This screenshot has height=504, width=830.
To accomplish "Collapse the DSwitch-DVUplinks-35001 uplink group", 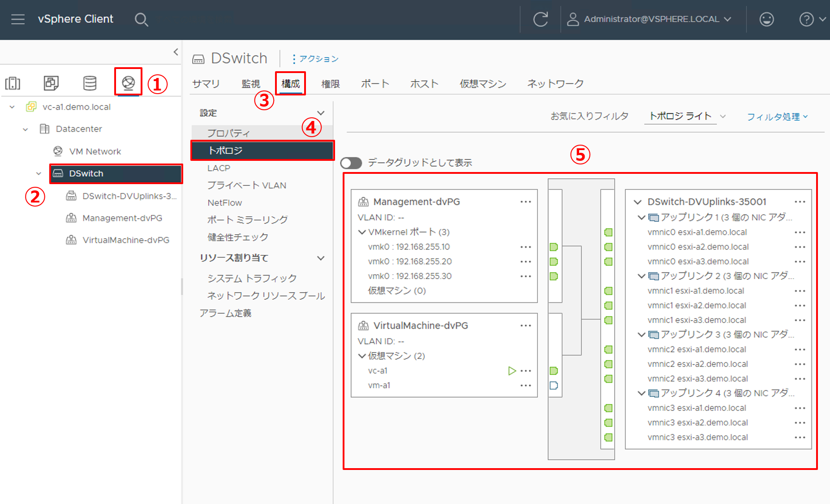I will (x=637, y=202).
